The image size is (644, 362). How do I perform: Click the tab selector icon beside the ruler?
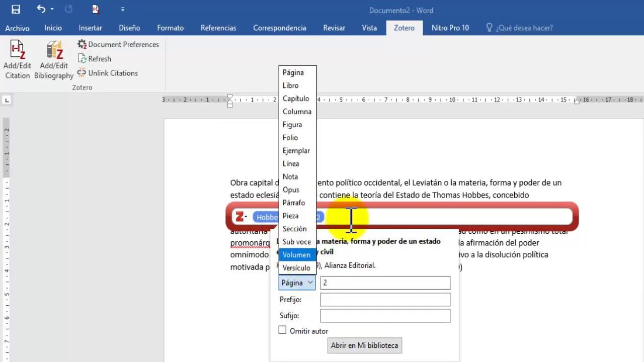click(x=7, y=100)
